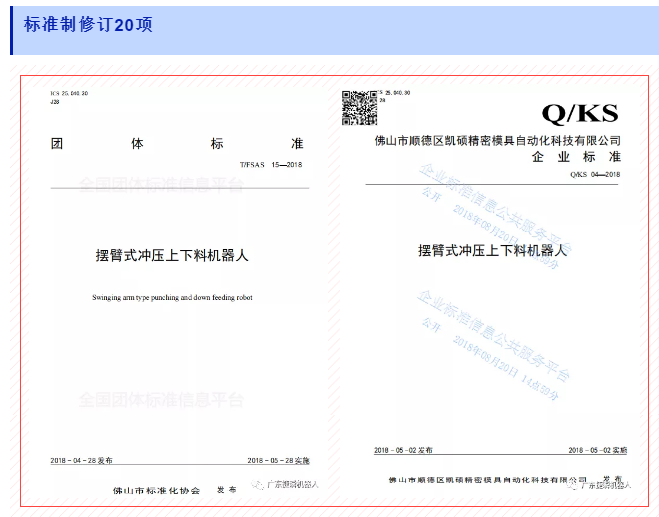
Task: Select the text Q/KS 04—2018
Action: [x=595, y=174]
